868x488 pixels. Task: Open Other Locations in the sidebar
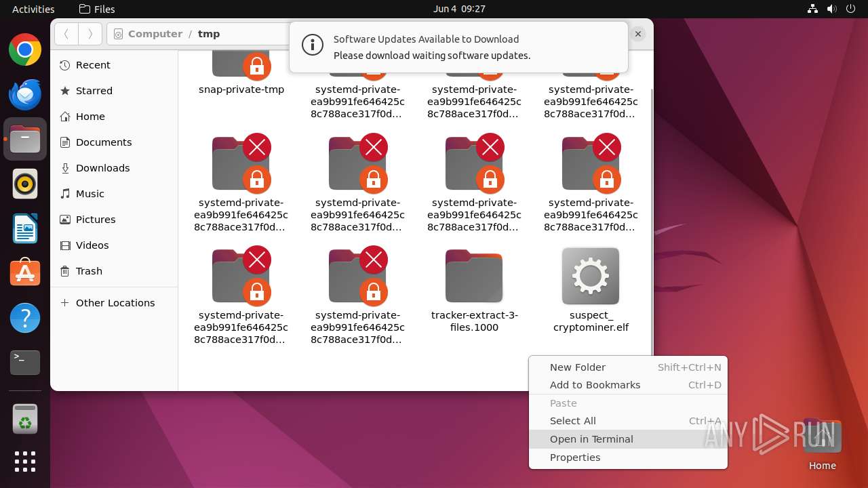114,303
